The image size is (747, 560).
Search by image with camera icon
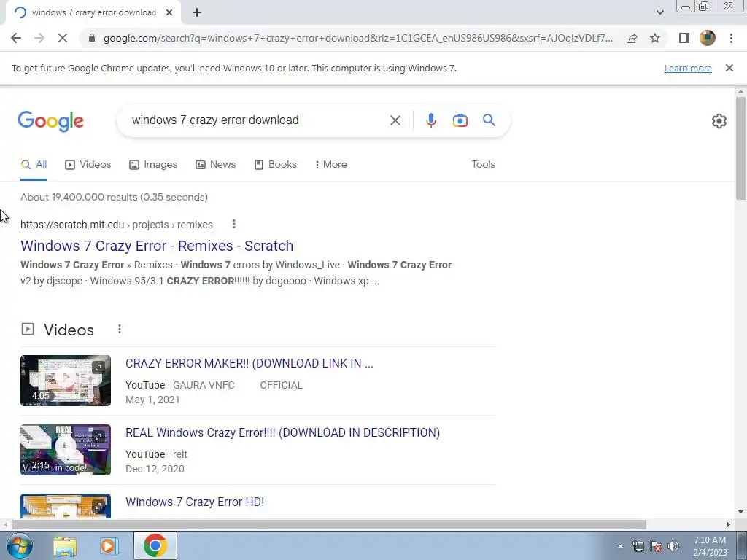(x=460, y=120)
